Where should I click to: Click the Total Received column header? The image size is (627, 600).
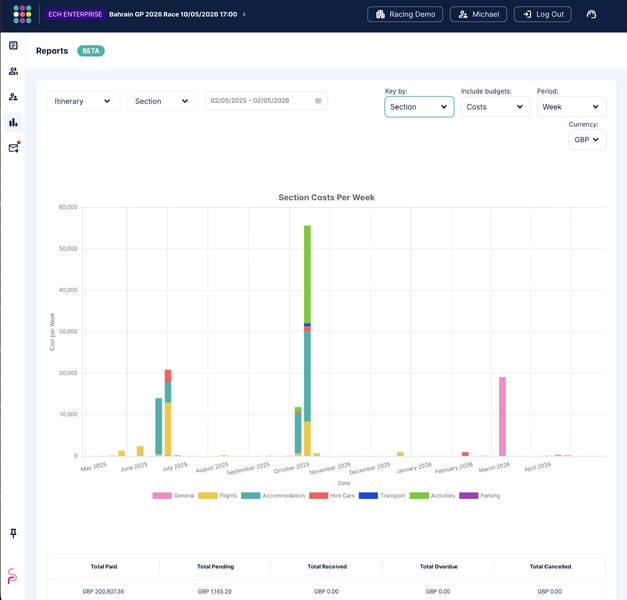tap(327, 566)
